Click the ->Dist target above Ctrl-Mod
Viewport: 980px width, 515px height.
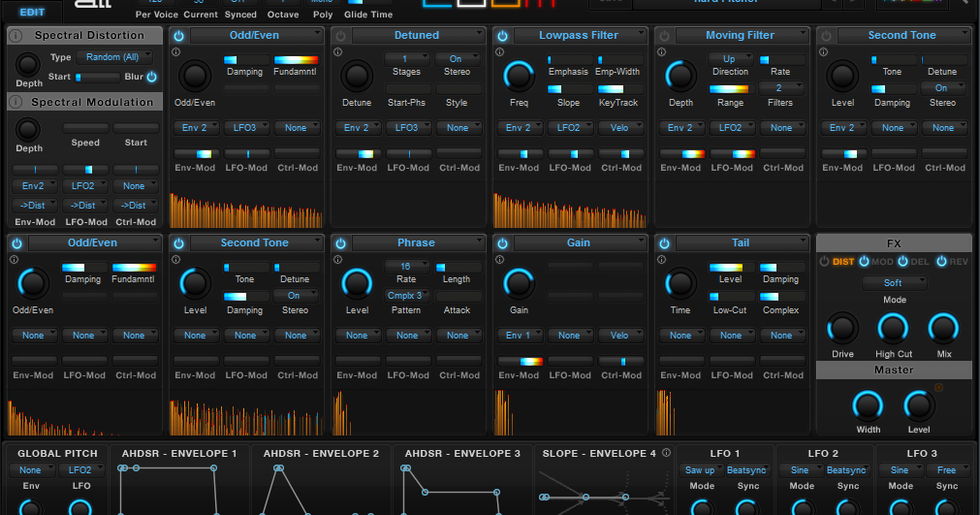coord(135,205)
